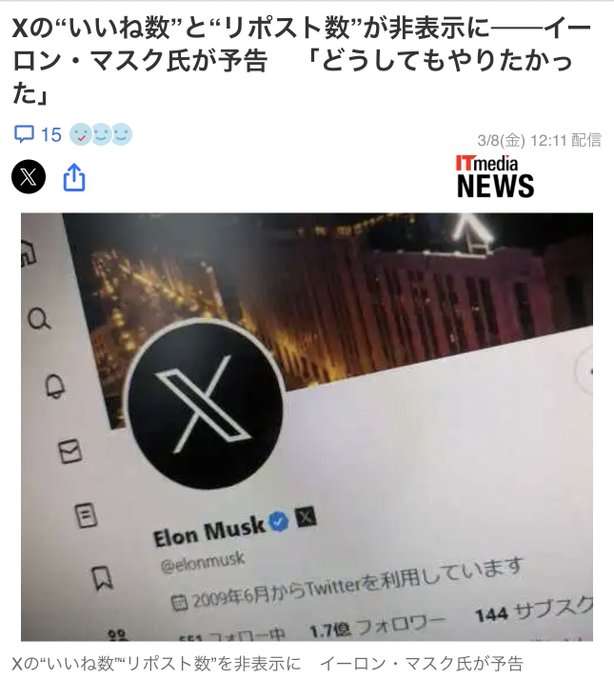Screen dimensions: 614x680
Task: Click the large X profile avatar
Action: tap(204, 403)
